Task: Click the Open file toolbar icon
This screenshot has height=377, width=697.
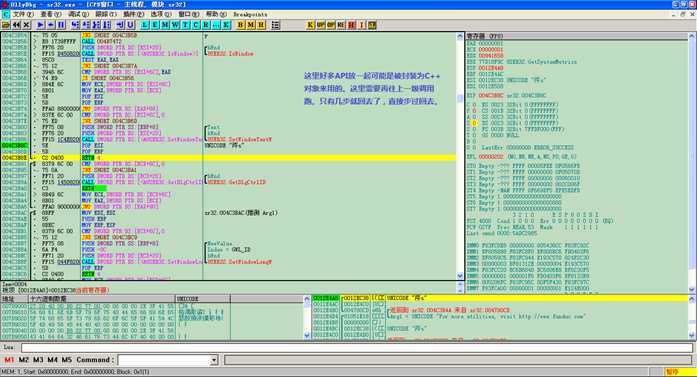Action: [x=6, y=25]
